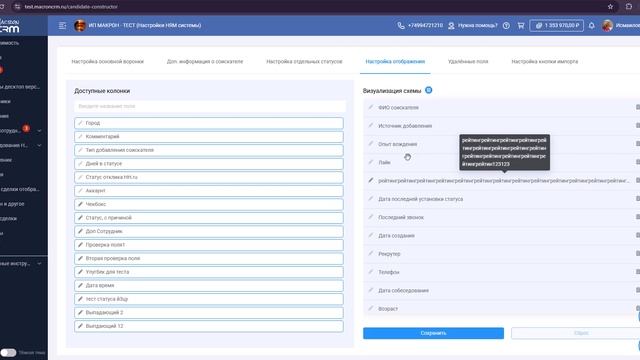Viewport: 640px width, 360px height.
Task: Edit pencil on Дней в статусе
Action: coord(80,164)
